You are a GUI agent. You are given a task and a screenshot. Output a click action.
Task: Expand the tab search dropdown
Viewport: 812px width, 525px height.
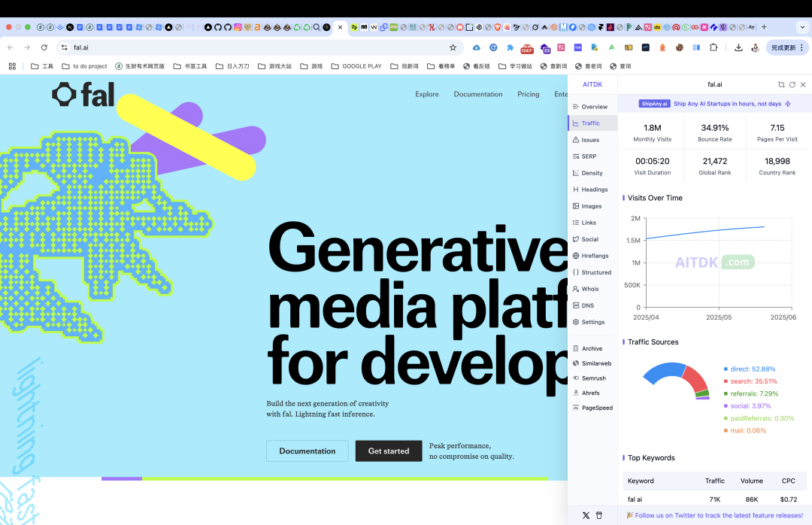(802, 27)
